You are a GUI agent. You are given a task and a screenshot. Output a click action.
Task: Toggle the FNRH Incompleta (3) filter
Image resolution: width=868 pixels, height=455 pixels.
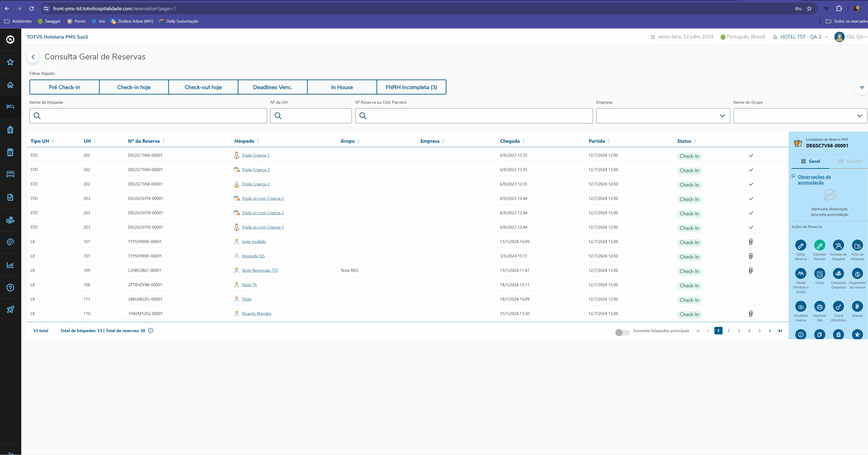click(411, 87)
